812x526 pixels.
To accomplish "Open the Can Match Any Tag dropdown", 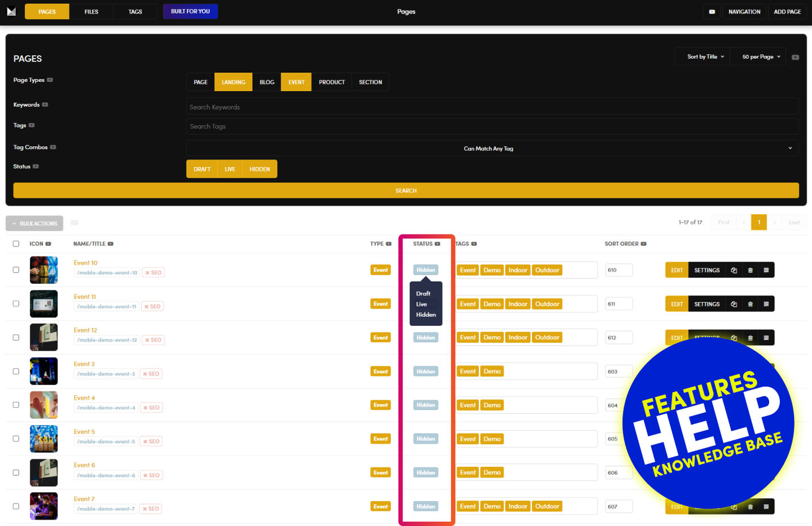I will 492,148.
